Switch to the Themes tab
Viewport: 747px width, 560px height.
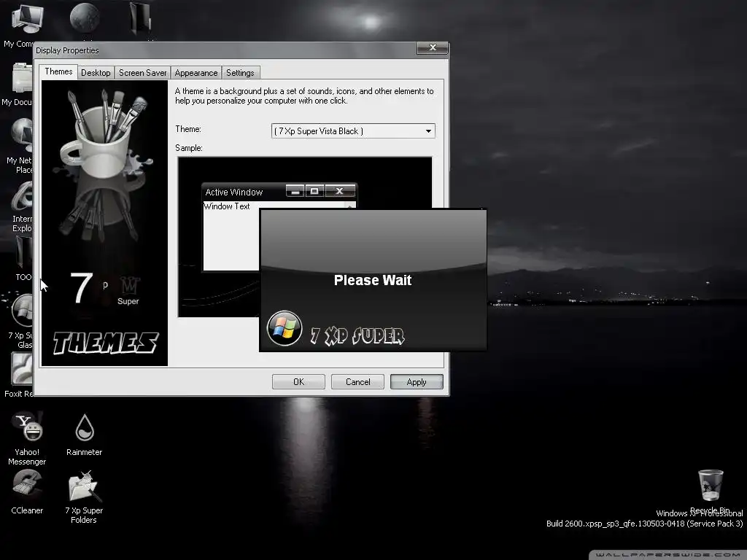tap(58, 72)
